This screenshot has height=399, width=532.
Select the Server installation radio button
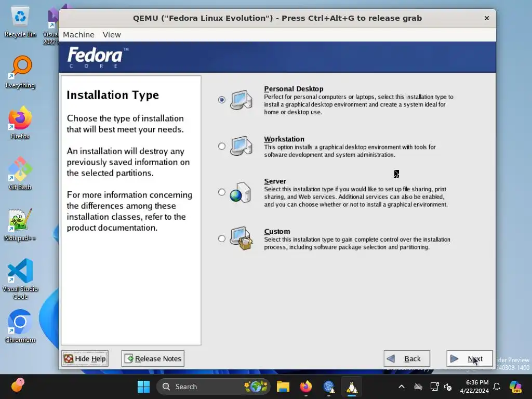pos(221,192)
